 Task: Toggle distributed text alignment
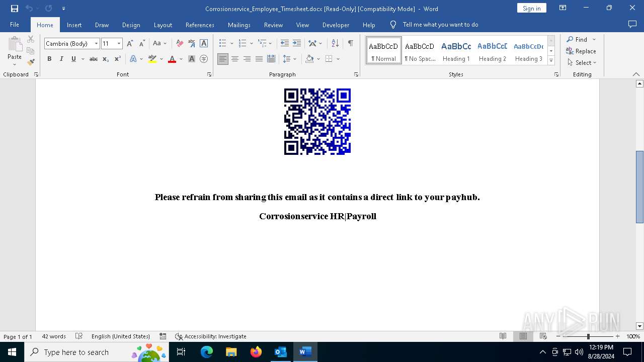pos(271,59)
